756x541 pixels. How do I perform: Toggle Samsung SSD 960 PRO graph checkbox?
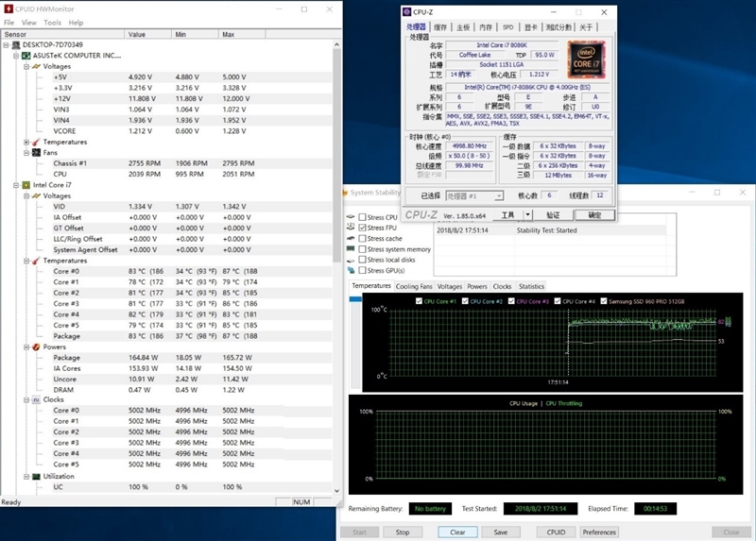[604, 301]
